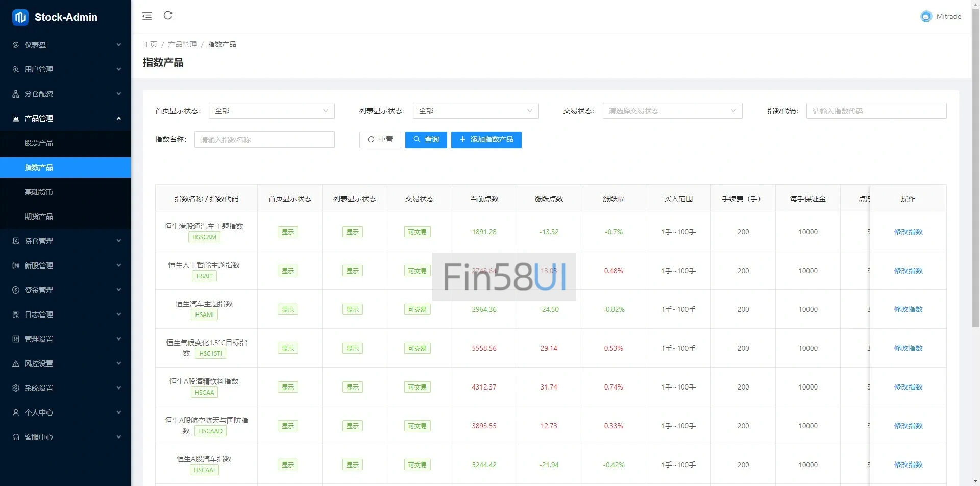Expand the 资金管理 sidebar menu

pos(65,290)
